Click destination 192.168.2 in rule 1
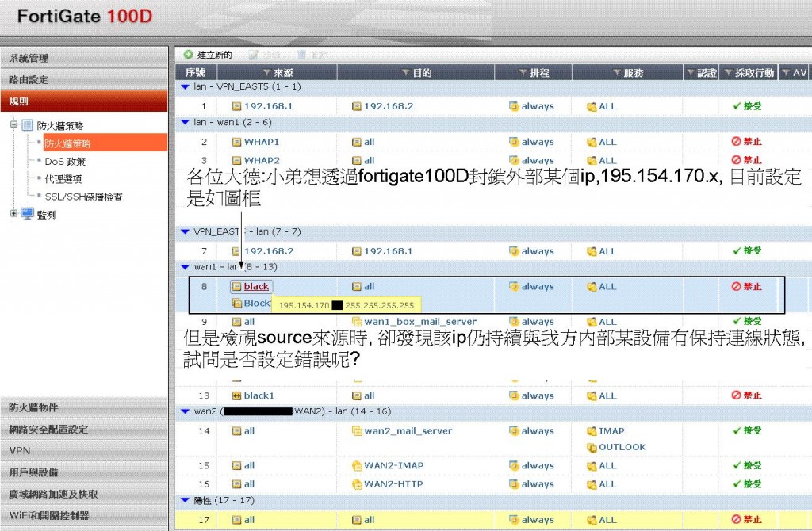 [x=389, y=106]
